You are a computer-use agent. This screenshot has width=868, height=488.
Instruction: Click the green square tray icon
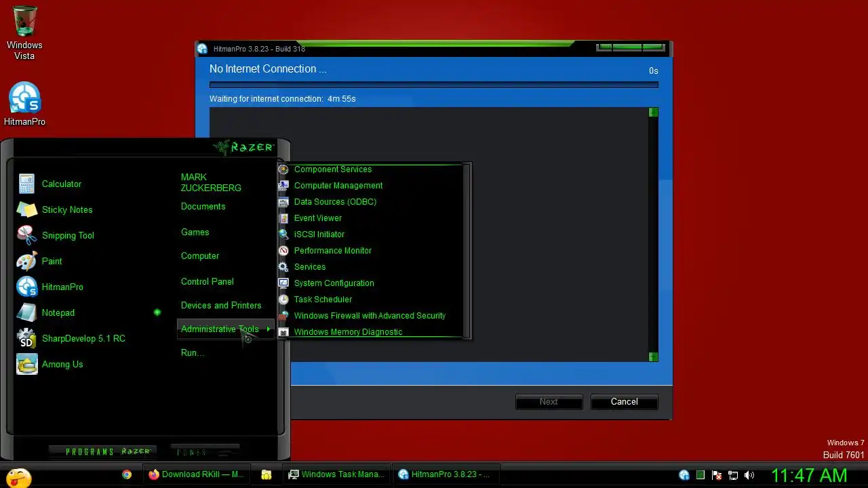(701, 475)
